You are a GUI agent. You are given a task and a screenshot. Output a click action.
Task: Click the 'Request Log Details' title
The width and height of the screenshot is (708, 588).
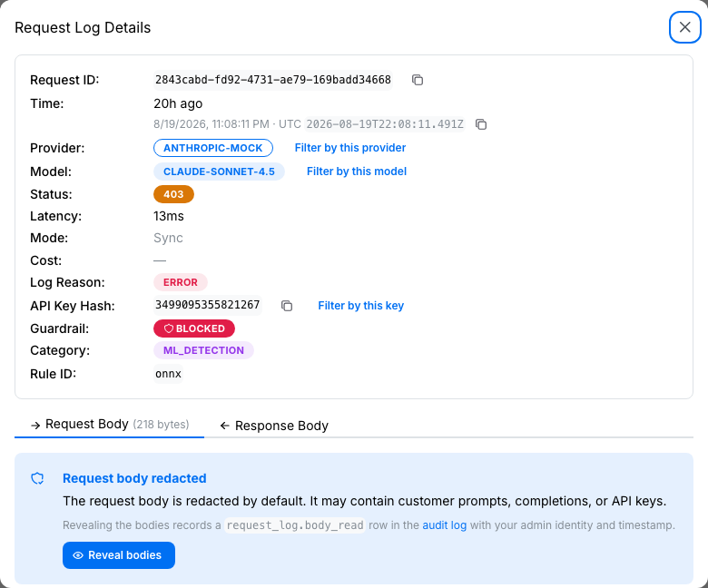83,27
